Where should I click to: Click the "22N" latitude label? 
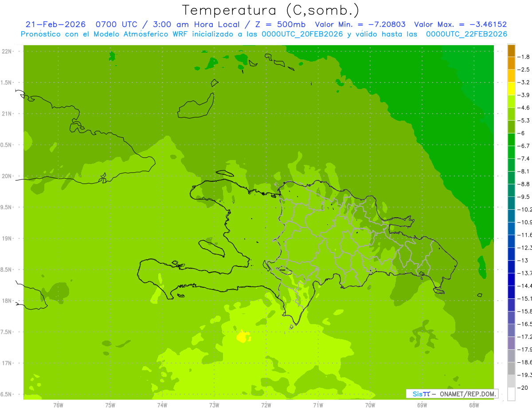(6, 51)
